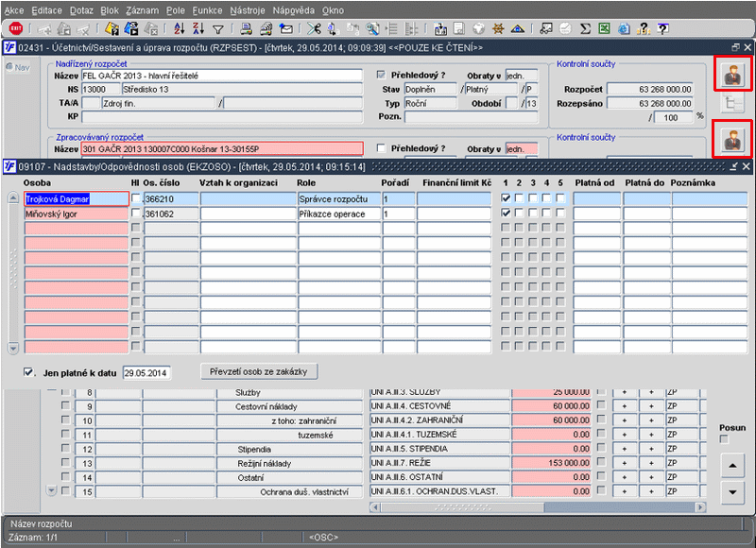The height and width of the screenshot is (548, 756).
Task: Click person icon beside Zpracovávaný rozpočet
Action: (x=731, y=138)
